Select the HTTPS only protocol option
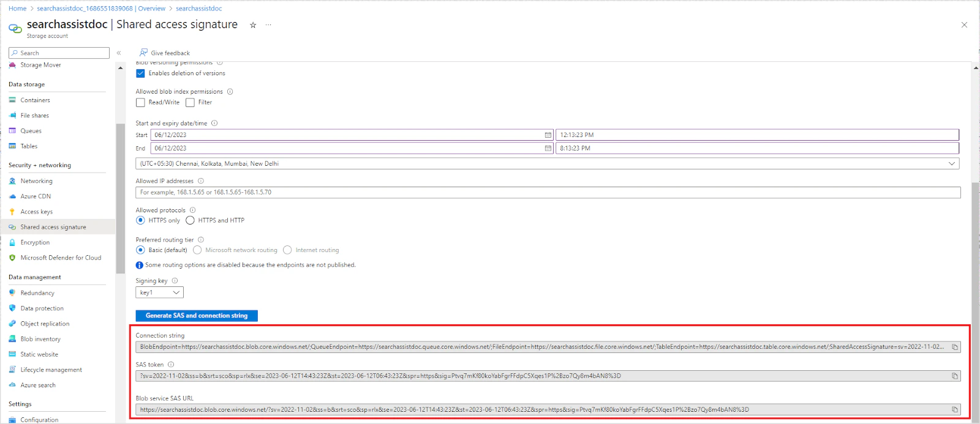The image size is (980, 424). pos(140,220)
